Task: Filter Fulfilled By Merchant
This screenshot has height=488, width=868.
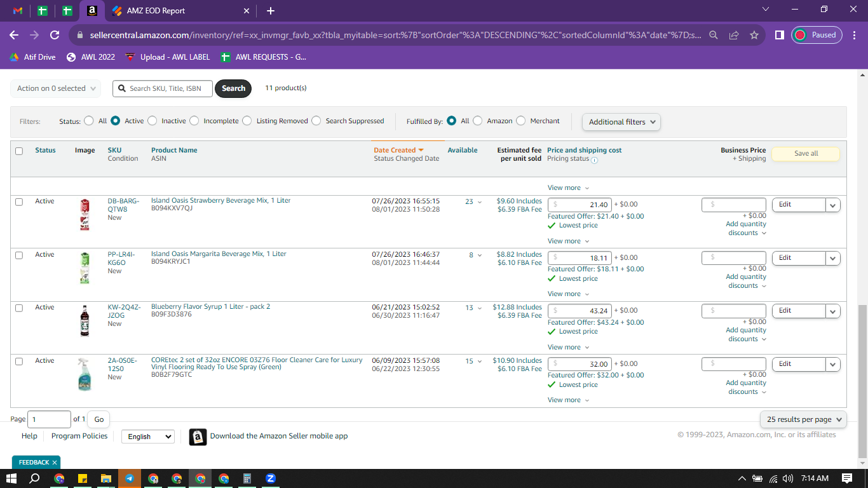Action: (x=520, y=121)
